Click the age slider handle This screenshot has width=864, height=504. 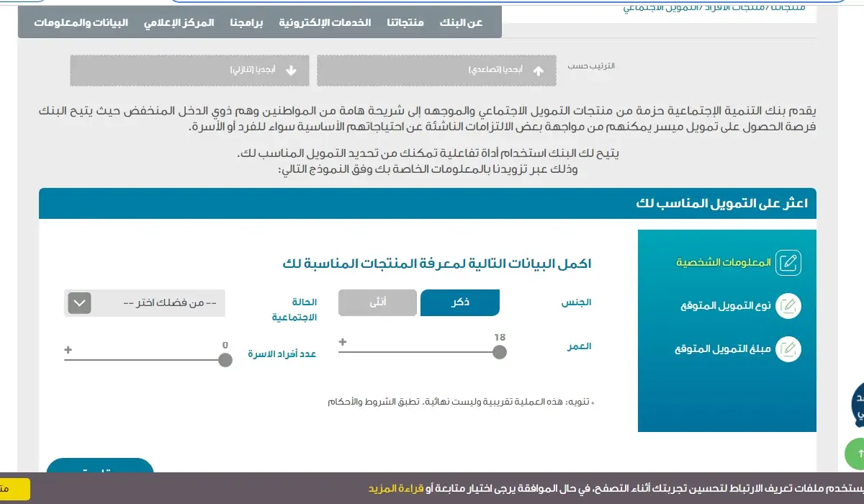(499, 352)
